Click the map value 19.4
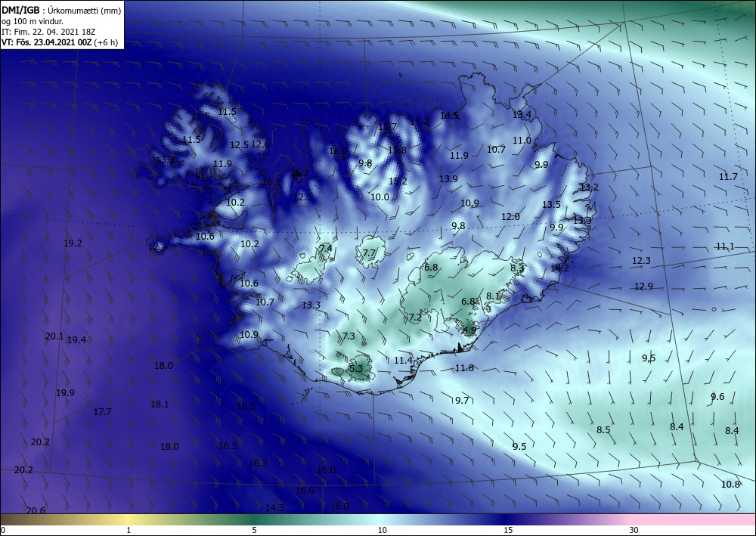This screenshot has width=756, height=536. pos(76,340)
